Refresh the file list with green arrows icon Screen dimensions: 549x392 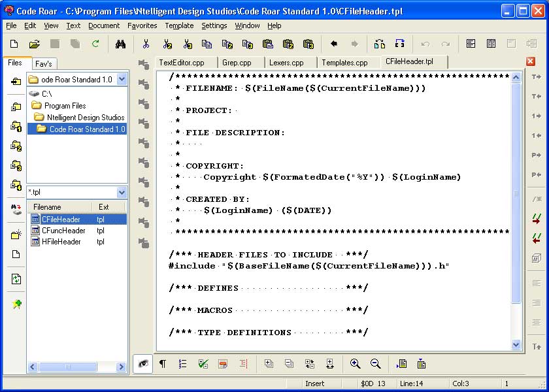coord(16,279)
